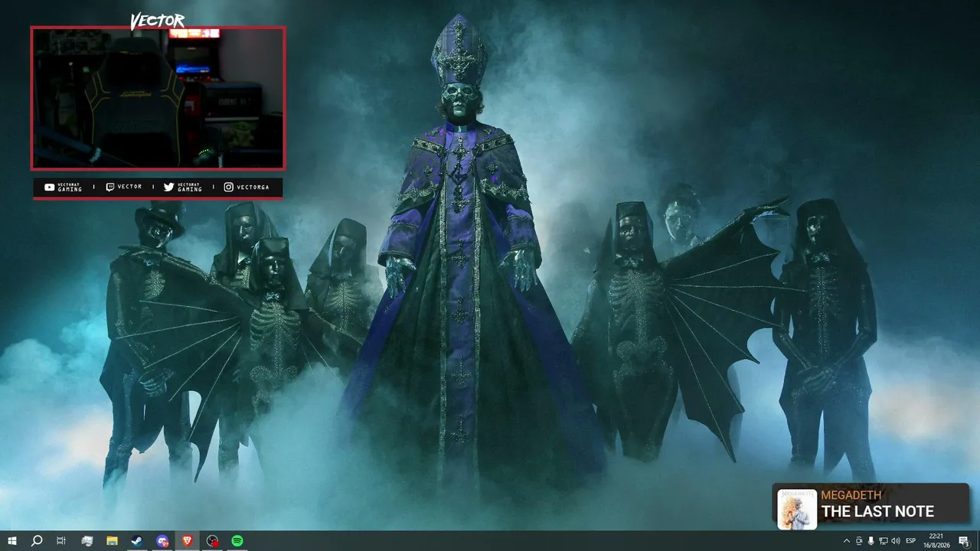Open File Explorer from the taskbar
This screenshot has width=980, height=551.
112,541
